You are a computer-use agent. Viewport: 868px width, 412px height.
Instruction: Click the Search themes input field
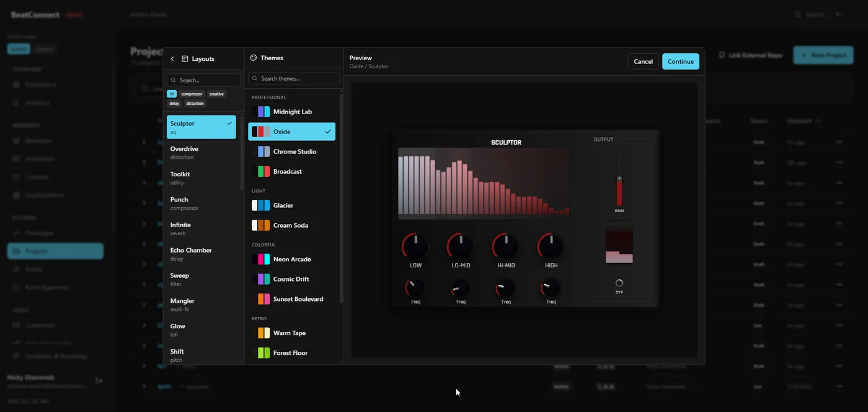[293, 79]
